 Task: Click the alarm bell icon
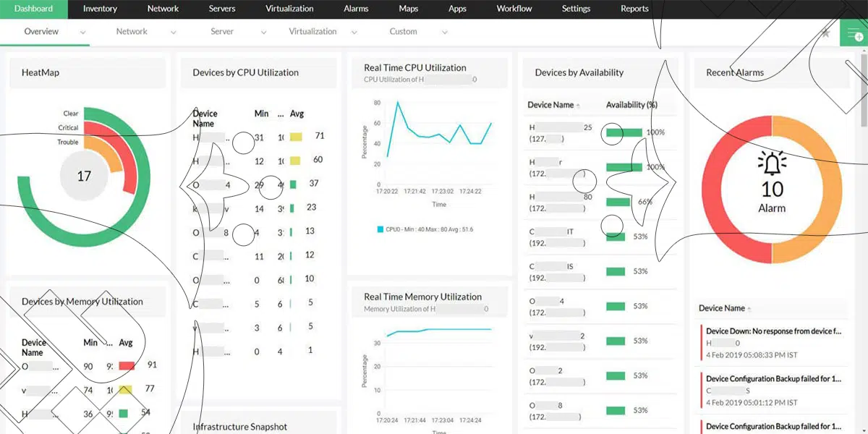772,163
